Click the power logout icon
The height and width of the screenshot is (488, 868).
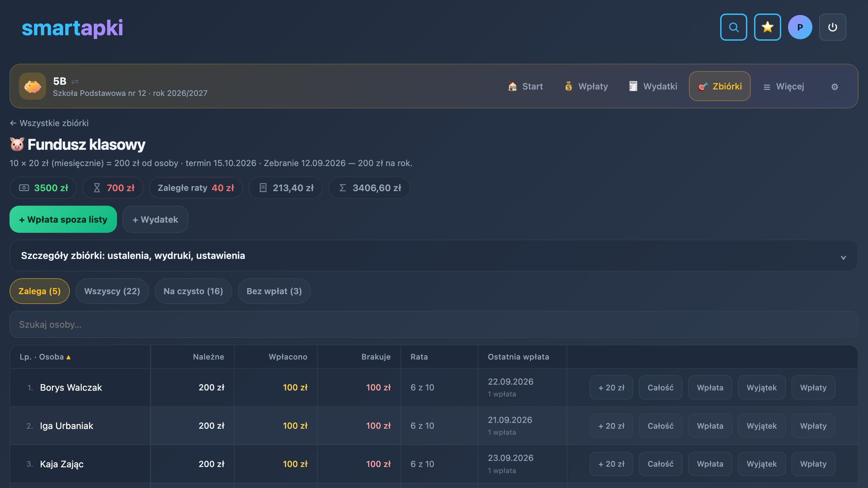tap(832, 27)
